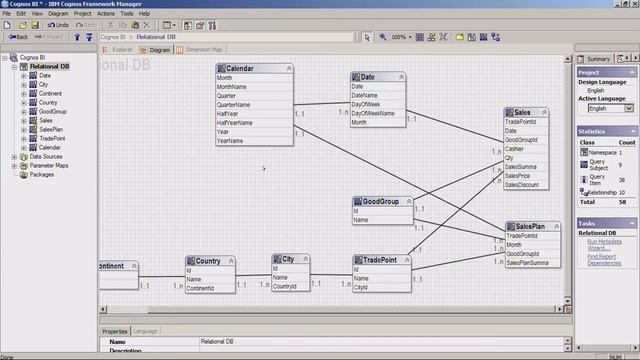
Task: Click the New project icon in toolbar
Action: (x=7, y=25)
